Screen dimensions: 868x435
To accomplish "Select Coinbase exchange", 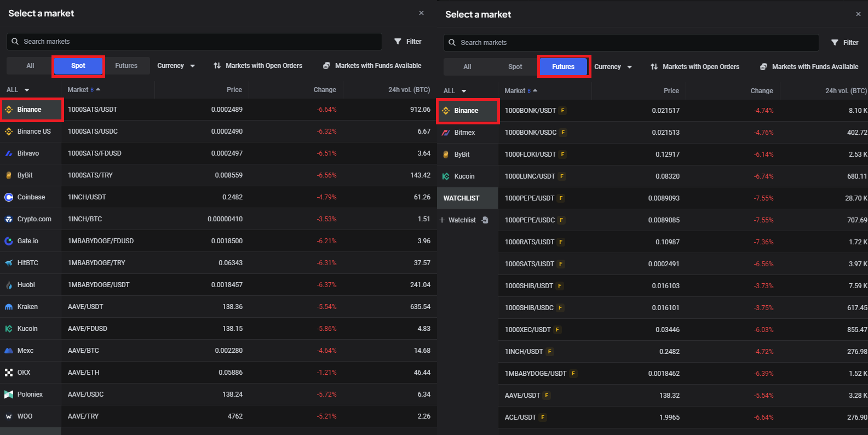I will 30,197.
